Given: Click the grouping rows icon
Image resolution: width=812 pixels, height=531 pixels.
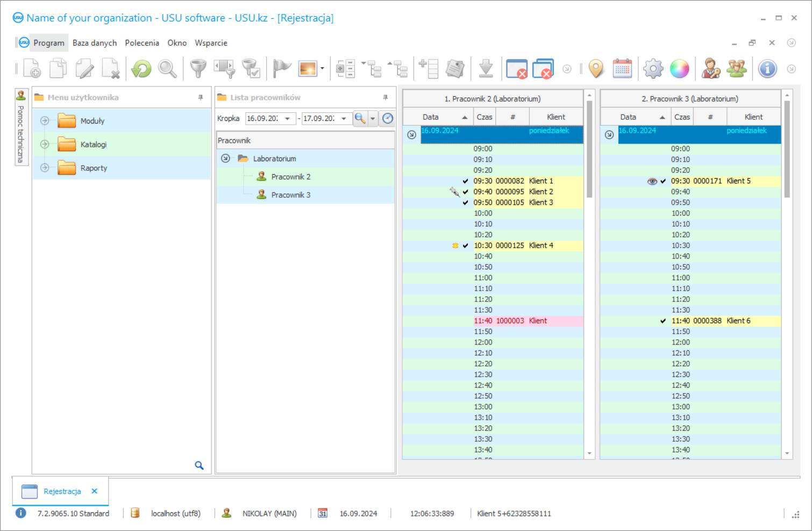Looking at the screenshot, I should [345, 69].
